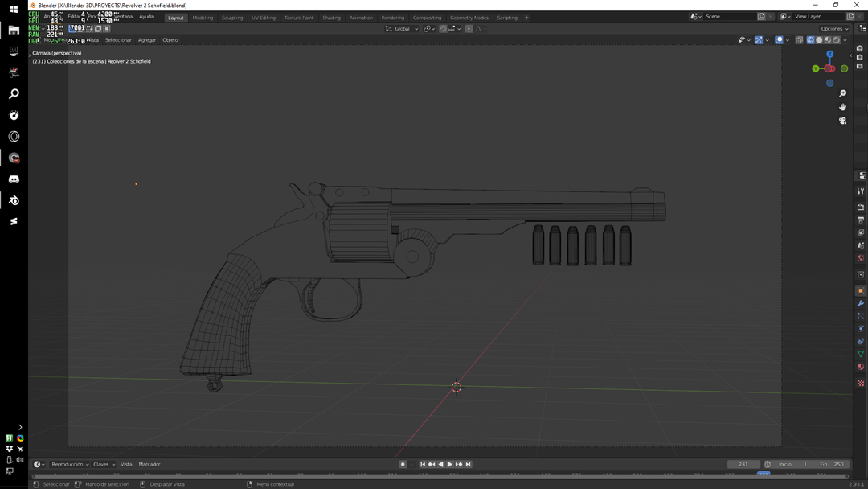Open the Opciones dropdown

pos(833,28)
